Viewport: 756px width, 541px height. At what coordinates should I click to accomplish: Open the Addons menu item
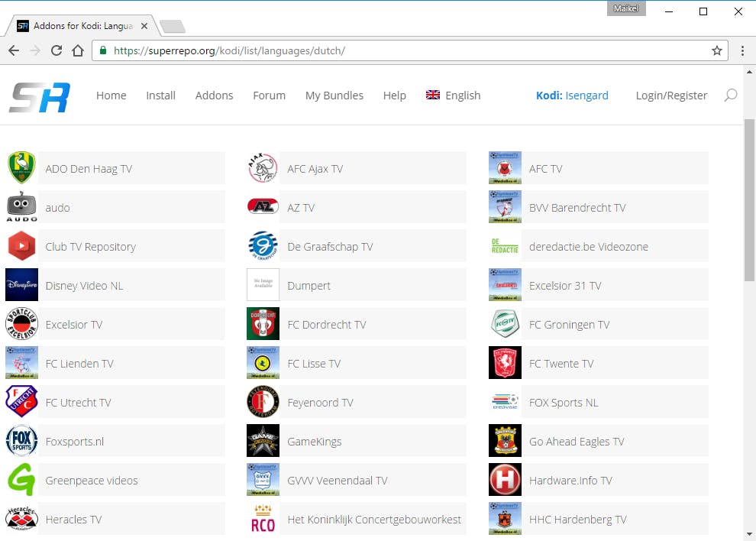click(x=214, y=96)
